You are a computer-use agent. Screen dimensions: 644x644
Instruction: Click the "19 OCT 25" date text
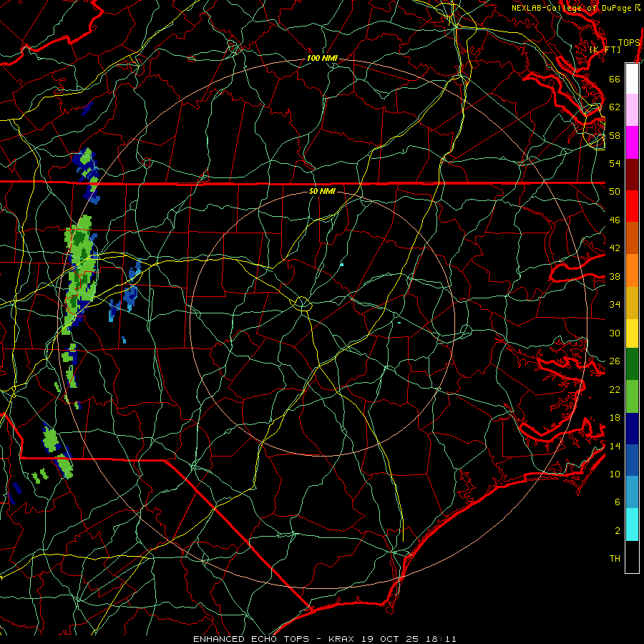point(390,639)
